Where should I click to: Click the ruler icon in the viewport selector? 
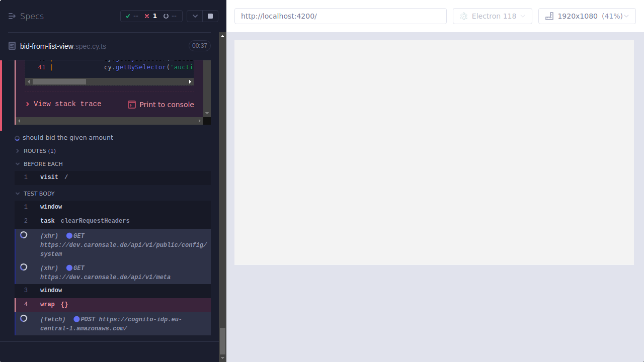pos(549,16)
